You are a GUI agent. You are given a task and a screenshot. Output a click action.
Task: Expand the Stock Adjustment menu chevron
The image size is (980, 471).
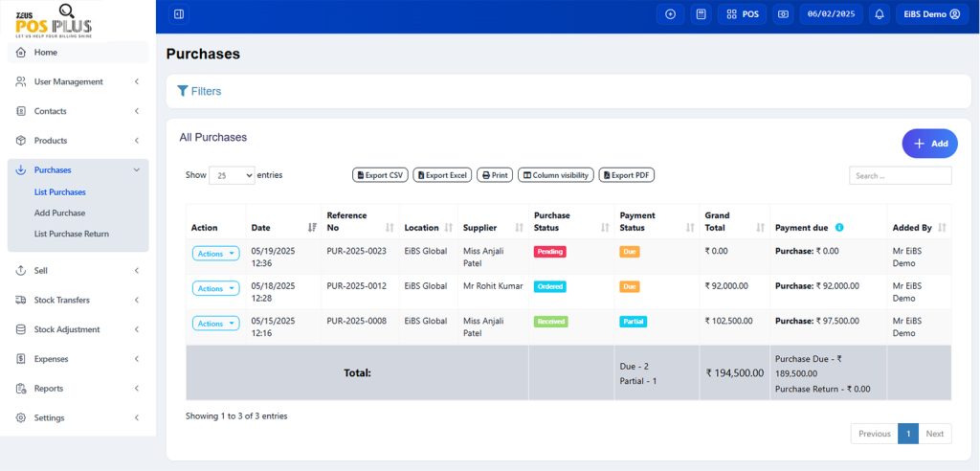tap(136, 329)
